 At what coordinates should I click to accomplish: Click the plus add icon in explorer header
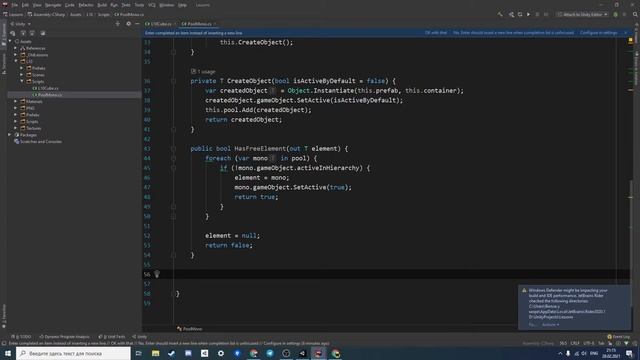point(118,24)
